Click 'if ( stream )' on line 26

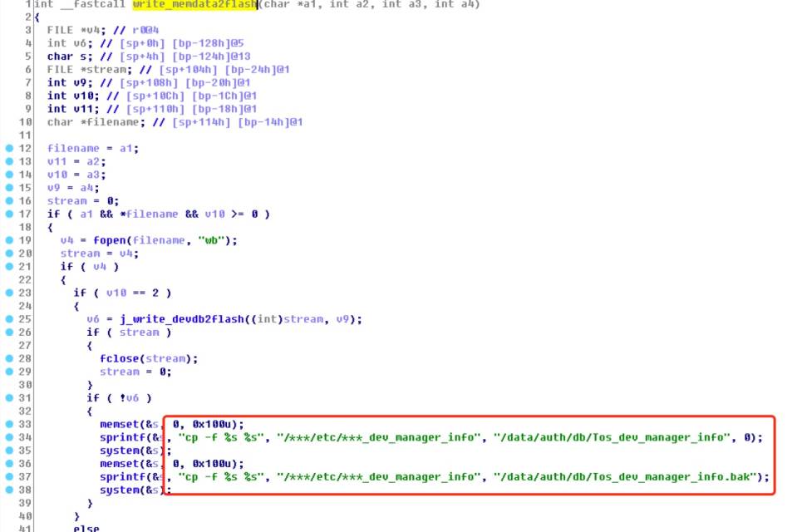[129, 332]
